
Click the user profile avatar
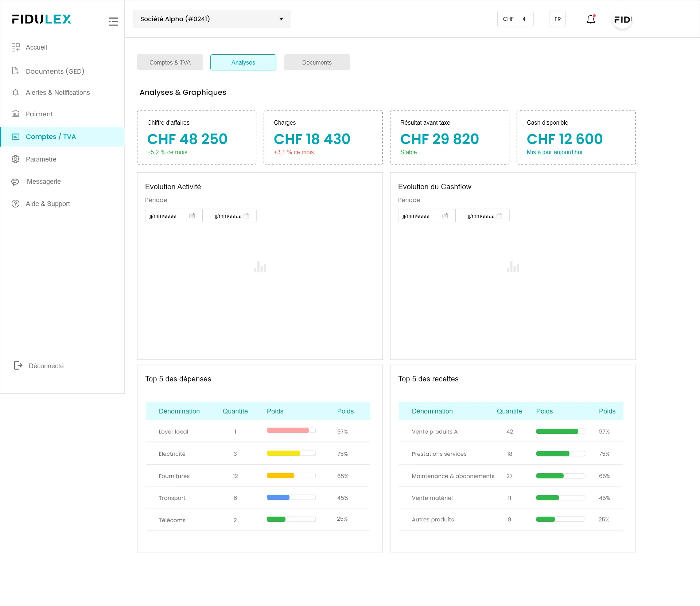click(622, 19)
